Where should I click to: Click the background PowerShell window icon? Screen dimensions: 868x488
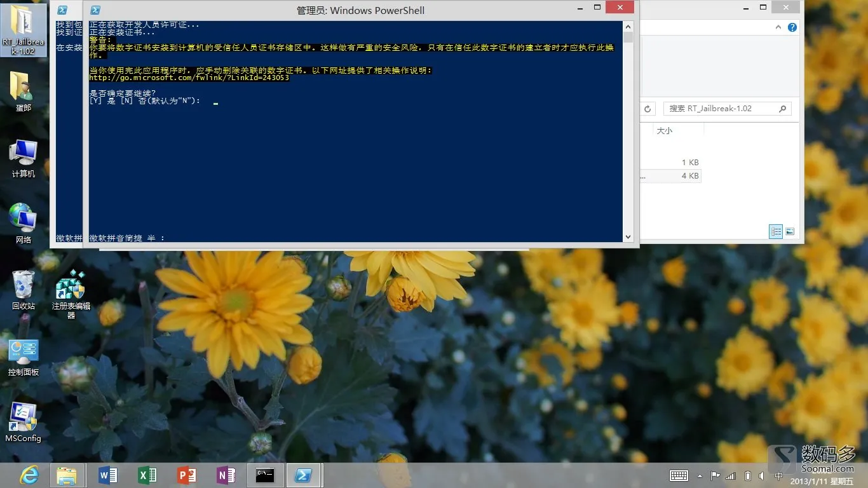[x=62, y=10]
